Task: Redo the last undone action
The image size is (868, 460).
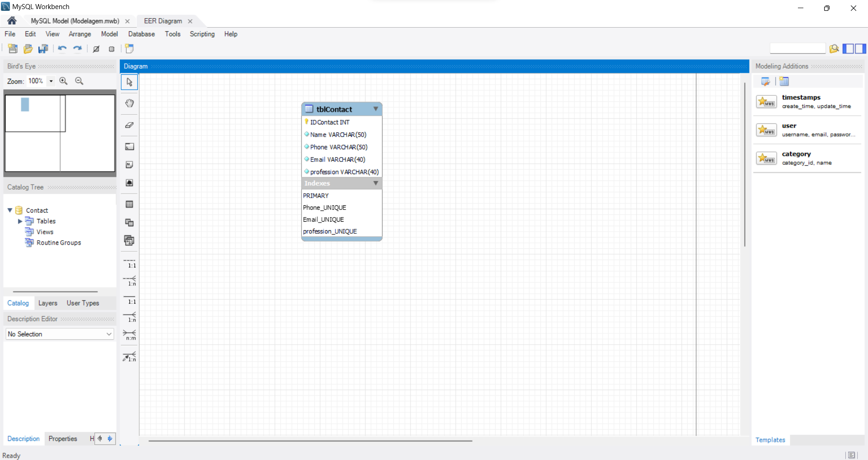Action: click(78, 49)
